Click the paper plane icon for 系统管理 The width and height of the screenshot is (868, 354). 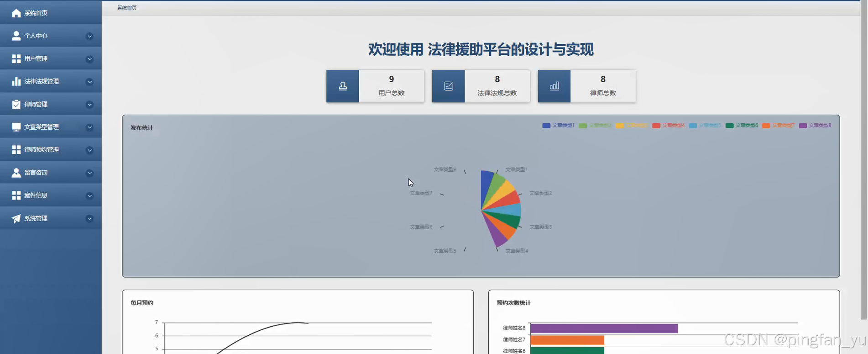16,218
